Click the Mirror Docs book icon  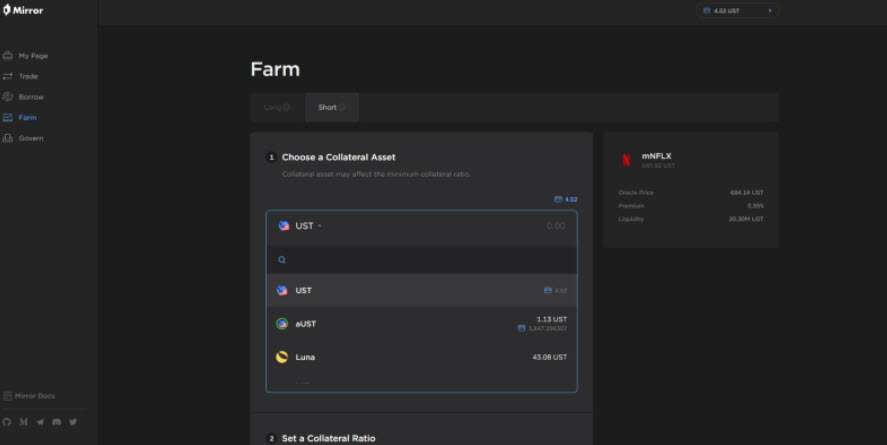tap(7, 396)
